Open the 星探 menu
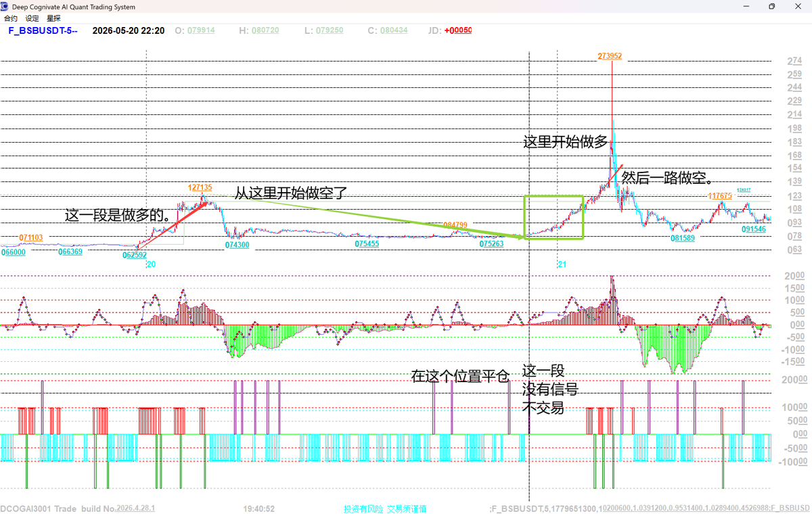The width and height of the screenshot is (812, 514). [x=54, y=19]
